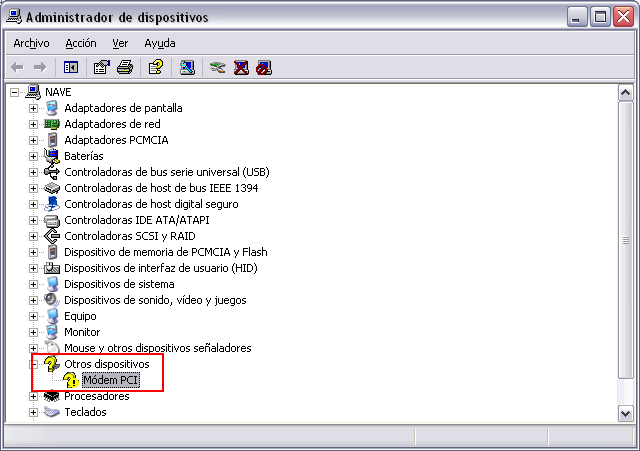Click the Print toolbar icon
The height and width of the screenshot is (451, 640).
125,67
